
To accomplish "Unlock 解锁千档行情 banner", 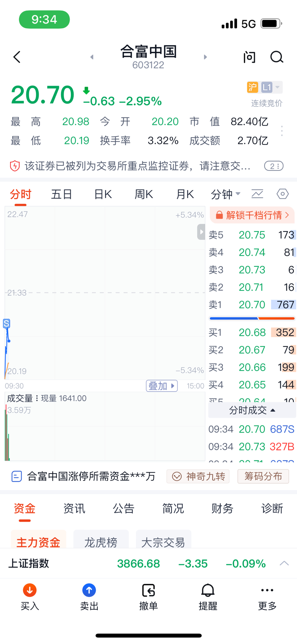I will point(252,215).
